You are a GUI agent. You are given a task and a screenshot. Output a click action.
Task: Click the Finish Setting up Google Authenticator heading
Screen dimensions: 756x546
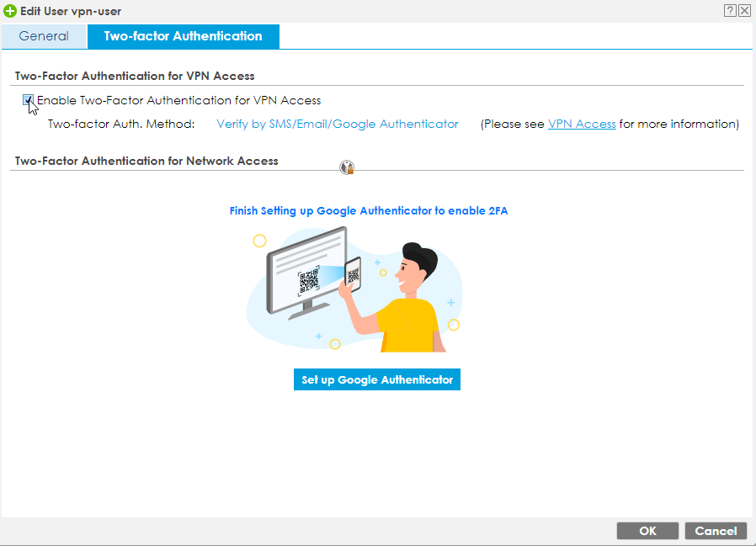[369, 210]
